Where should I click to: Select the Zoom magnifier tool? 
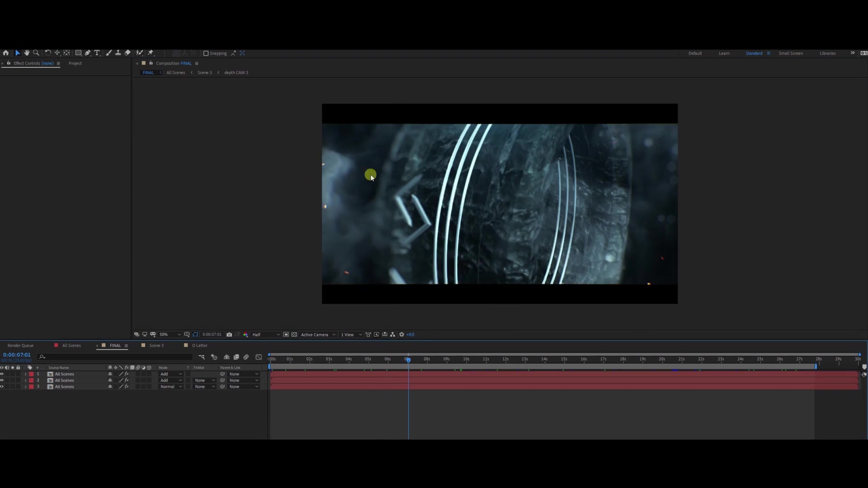click(36, 53)
